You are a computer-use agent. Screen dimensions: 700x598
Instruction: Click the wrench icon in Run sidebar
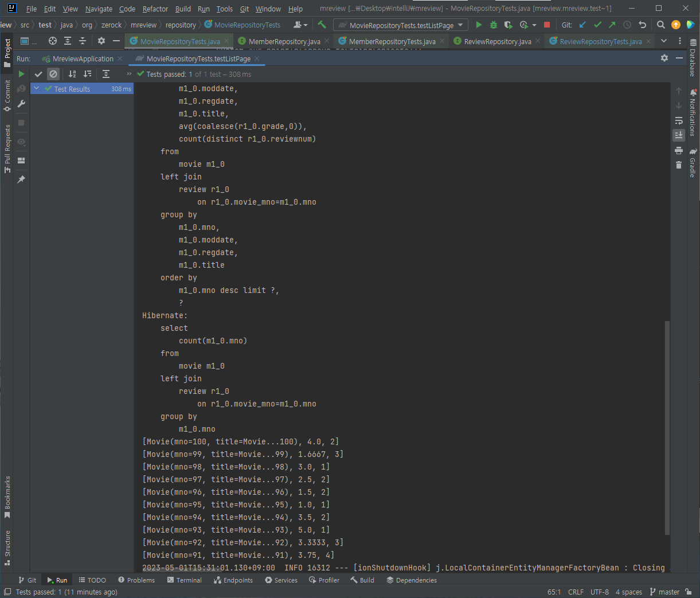21,104
